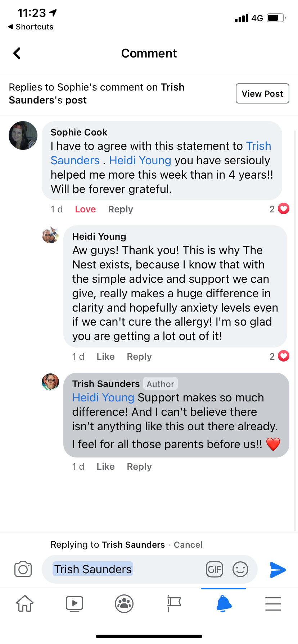298x644 pixels.
Task: Open the Watch video tab
Action: 74,603
